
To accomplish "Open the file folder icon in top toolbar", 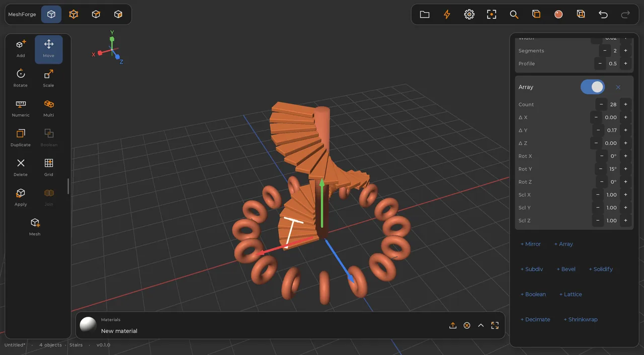I will coord(425,15).
